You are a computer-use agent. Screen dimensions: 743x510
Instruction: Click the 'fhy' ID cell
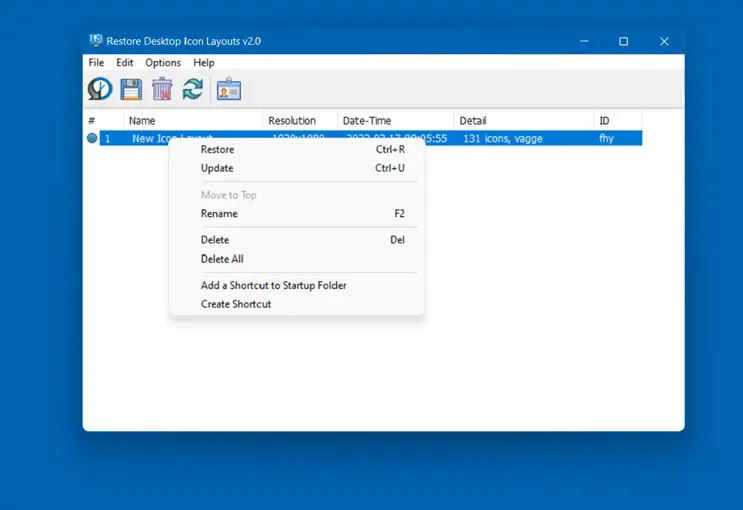click(607, 138)
